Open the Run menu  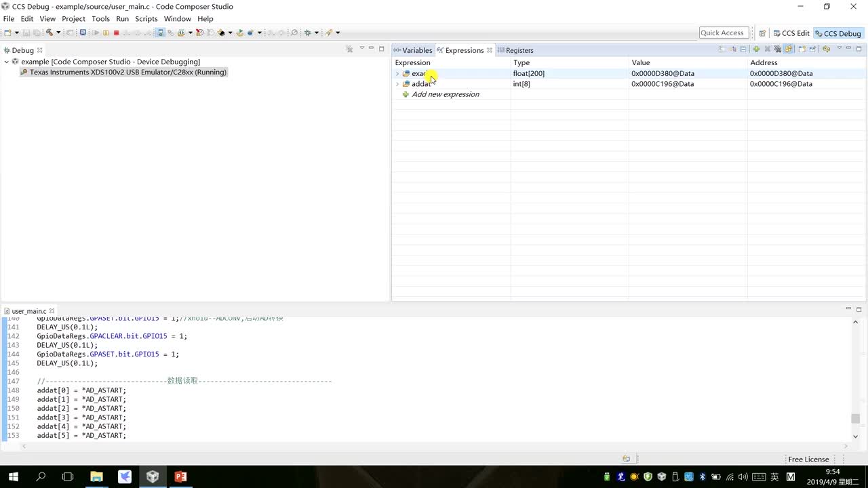click(122, 18)
